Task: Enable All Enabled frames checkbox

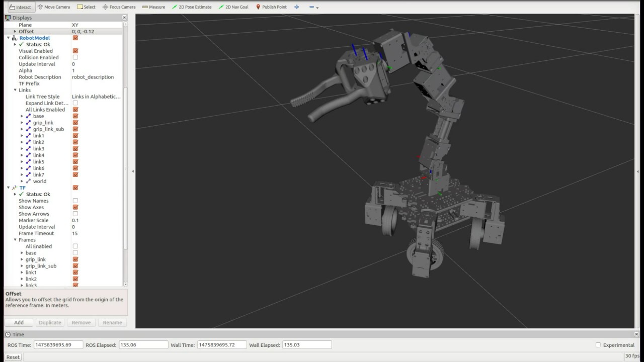Action: click(x=75, y=246)
